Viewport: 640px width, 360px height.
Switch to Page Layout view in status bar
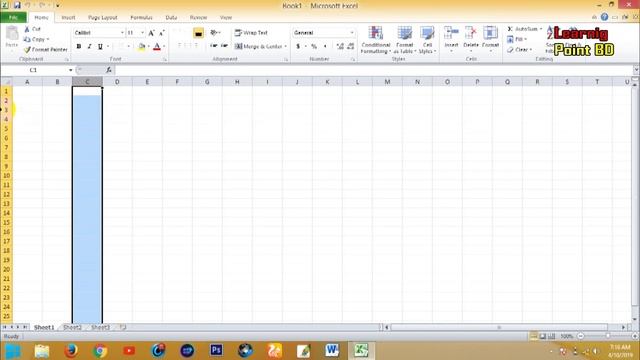click(542, 336)
